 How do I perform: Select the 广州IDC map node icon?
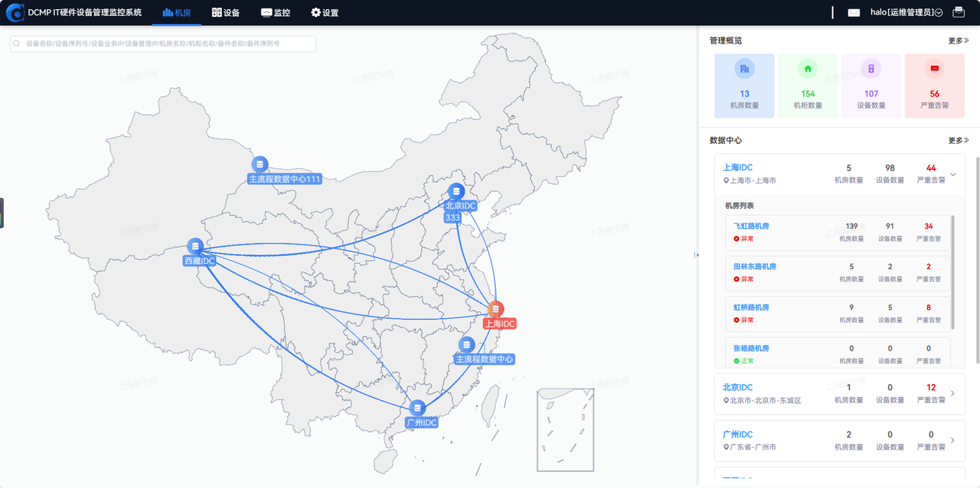click(417, 408)
